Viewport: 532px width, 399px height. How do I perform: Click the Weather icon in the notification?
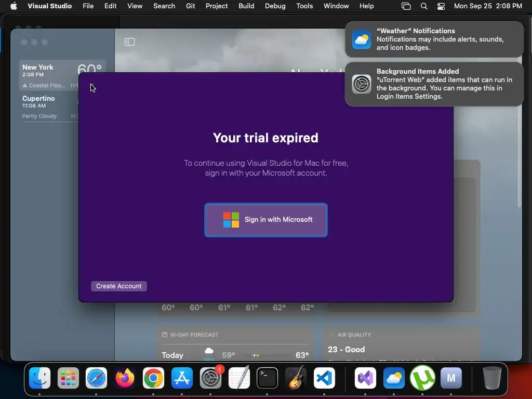tap(362, 39)
